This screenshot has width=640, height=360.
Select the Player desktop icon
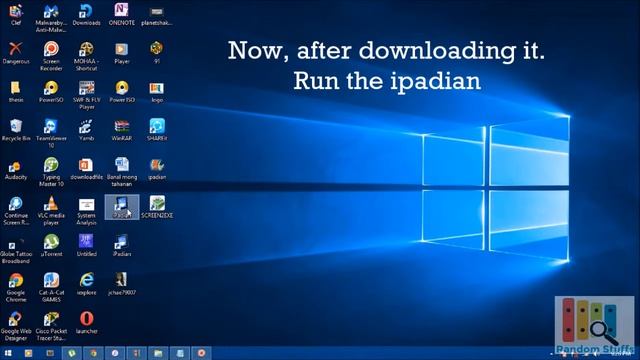coord(122,53)
